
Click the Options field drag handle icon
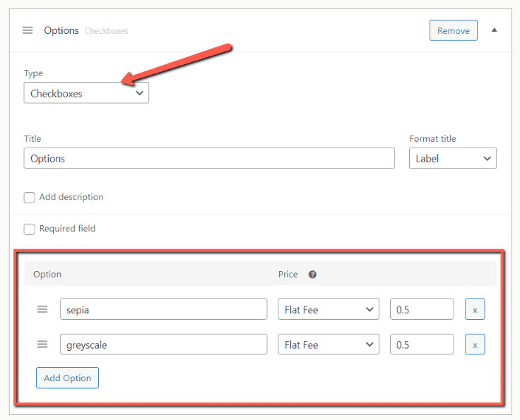click(x=28, y=30)
